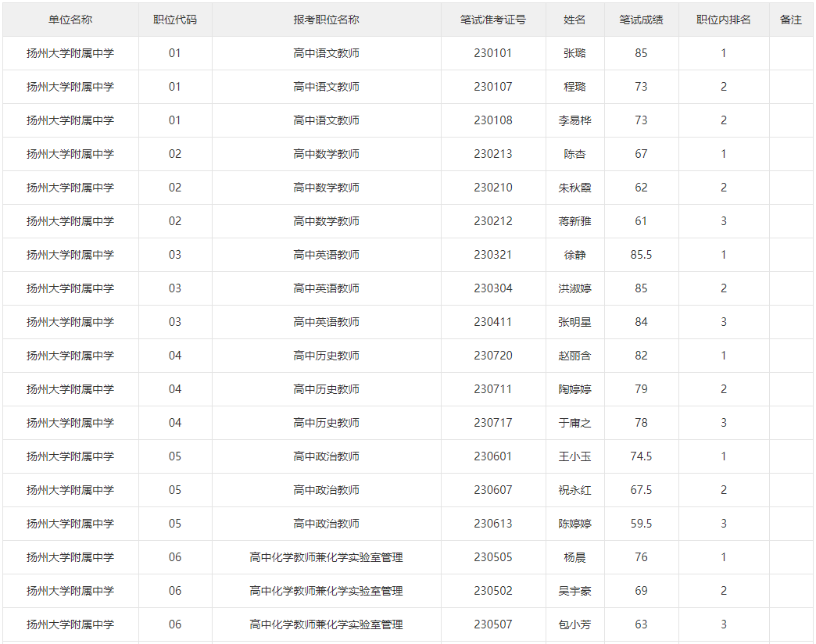
Task: Click the 姓名 column header
Action: pyautogui.click(x=574, y=20)
